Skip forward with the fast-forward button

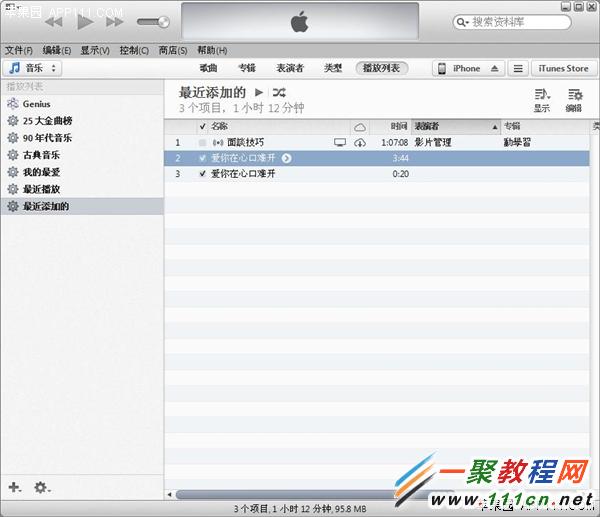tap(114, 22)
